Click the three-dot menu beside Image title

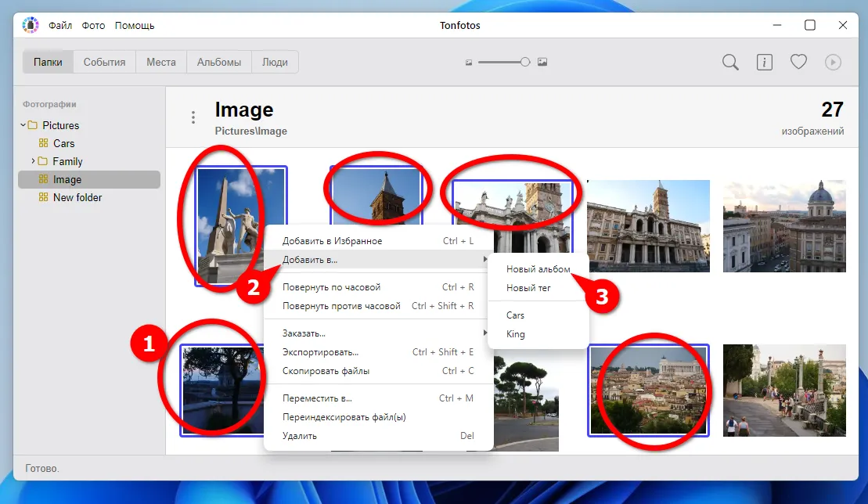[x=193, y=117]
